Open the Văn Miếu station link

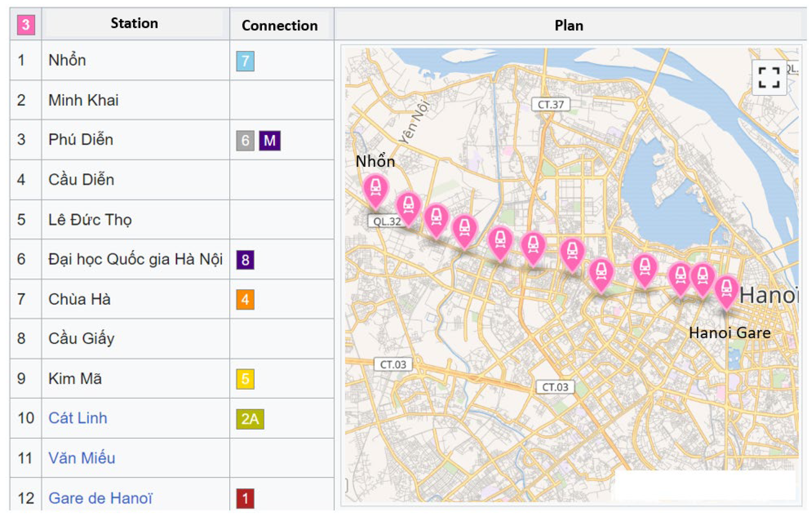point(82,458)
